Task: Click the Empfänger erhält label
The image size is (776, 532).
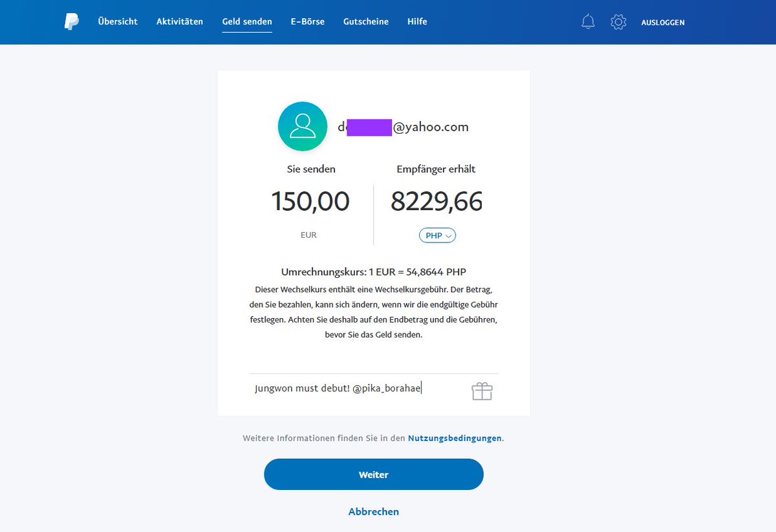Action: (x=436, y=169)
